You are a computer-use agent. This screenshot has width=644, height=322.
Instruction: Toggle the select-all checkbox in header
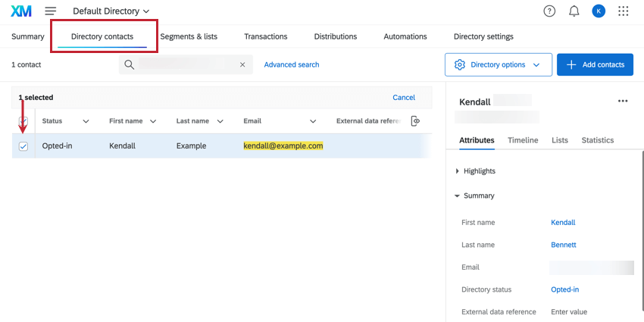click(x=23, y=121)
